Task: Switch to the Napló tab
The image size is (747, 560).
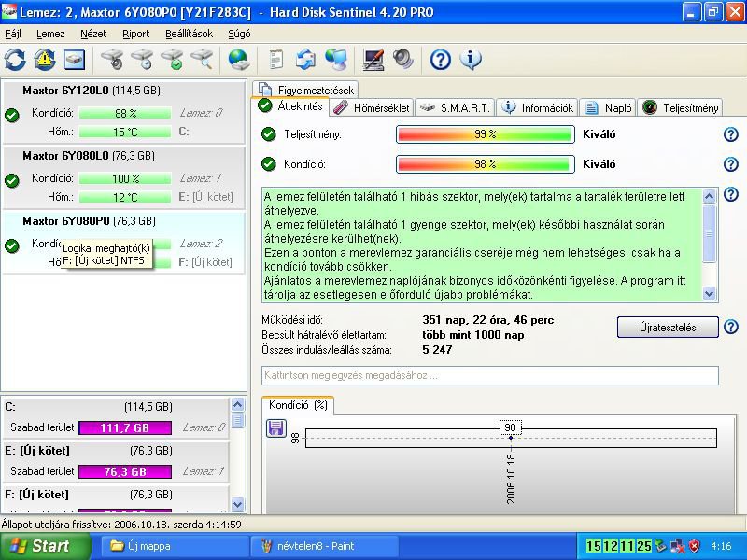Action: click(x=608, y=108)
